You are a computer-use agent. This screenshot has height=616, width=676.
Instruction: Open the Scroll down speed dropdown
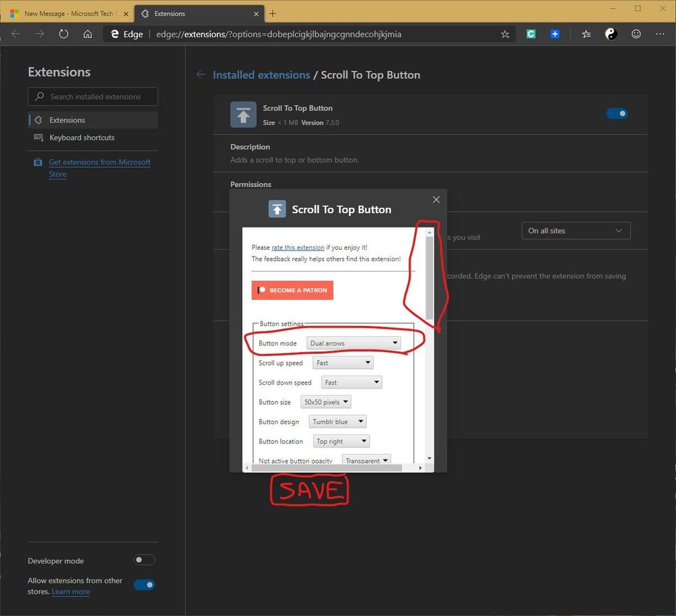[x=351, y=382]
